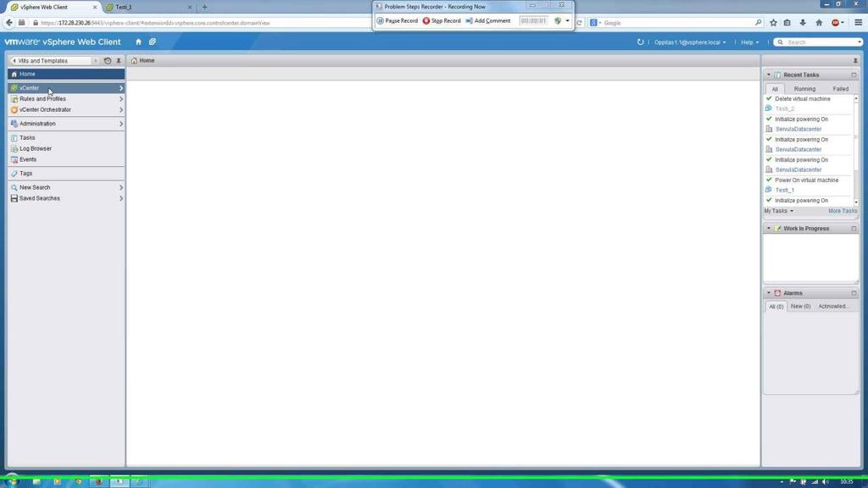Image resolution: width=868 pixels, height=488 pixels.
Task: Select the All (0) alarms tab
Action: (x=776, y=307)
